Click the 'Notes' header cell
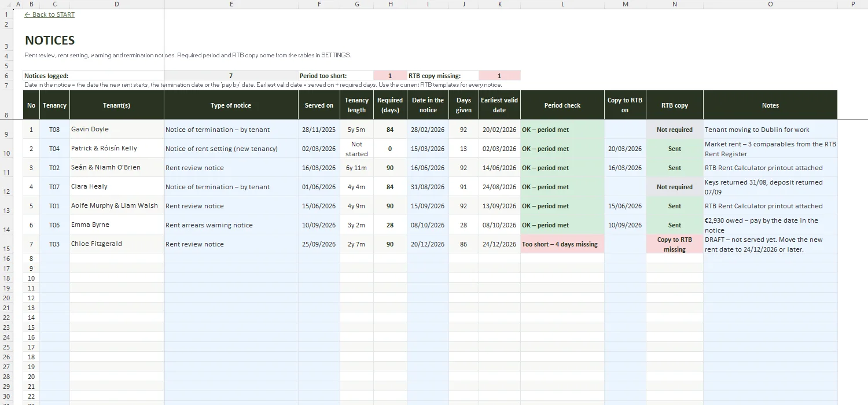The width and height of the screenshot is (868, 405). point(770,105)
